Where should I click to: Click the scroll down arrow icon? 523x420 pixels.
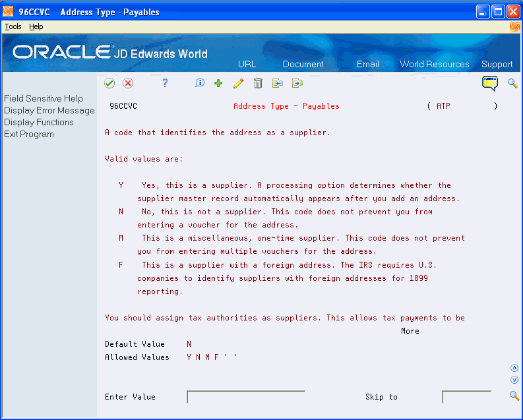(514, 380)
